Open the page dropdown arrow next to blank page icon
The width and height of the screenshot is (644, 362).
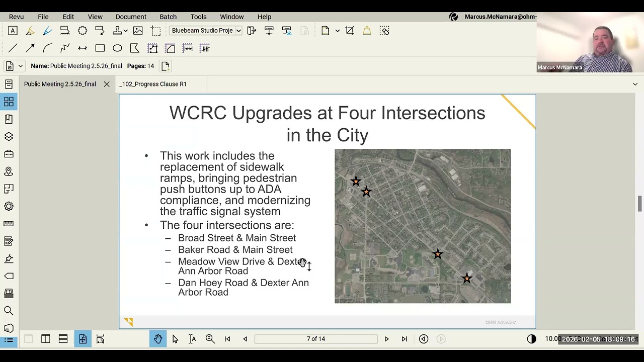coord(337,31)
